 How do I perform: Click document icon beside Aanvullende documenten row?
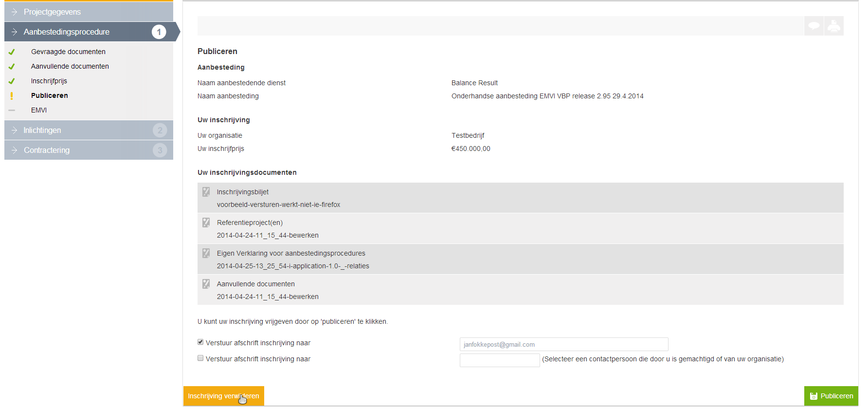click(206, 284)
